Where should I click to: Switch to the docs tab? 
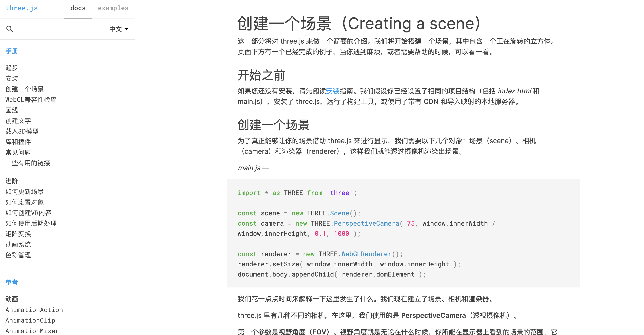pyautogui.click(x=78, y=8)
